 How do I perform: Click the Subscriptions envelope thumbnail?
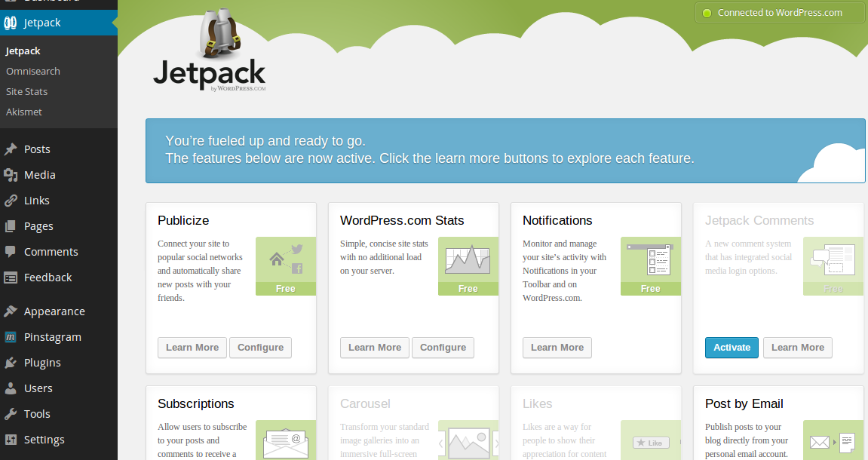coord(286,440)
